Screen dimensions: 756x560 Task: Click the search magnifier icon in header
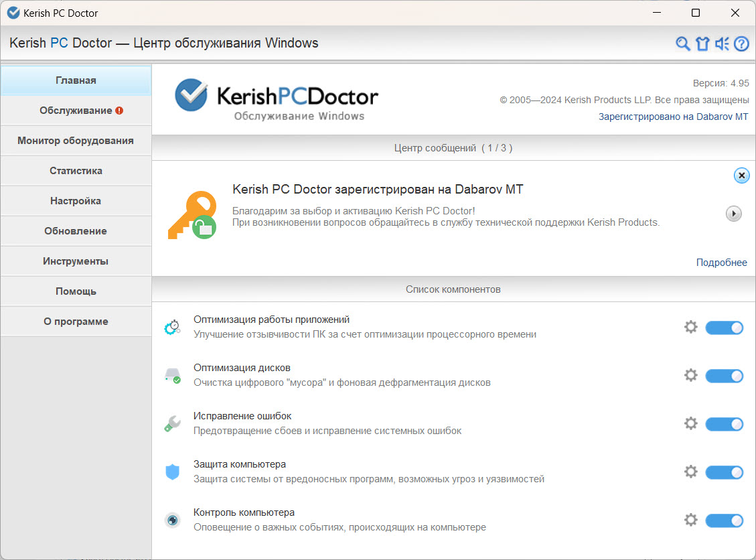pyautogui.click(x=682, y=44)
